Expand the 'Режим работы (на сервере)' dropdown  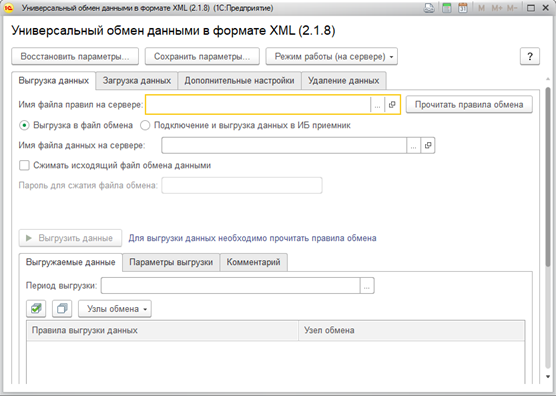coord(332,56)
